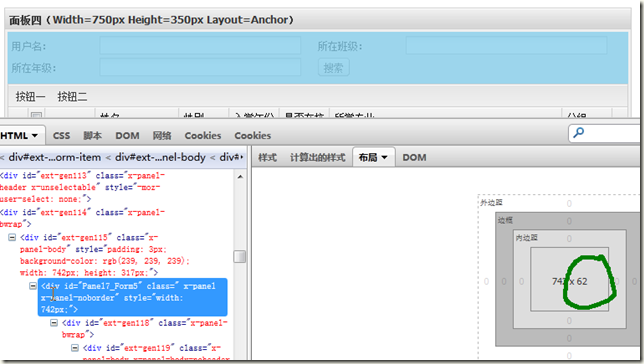Click the 用户名 input field
Image resolution: width=644 pixels, height=364 pixels.
tap(200, 46)
